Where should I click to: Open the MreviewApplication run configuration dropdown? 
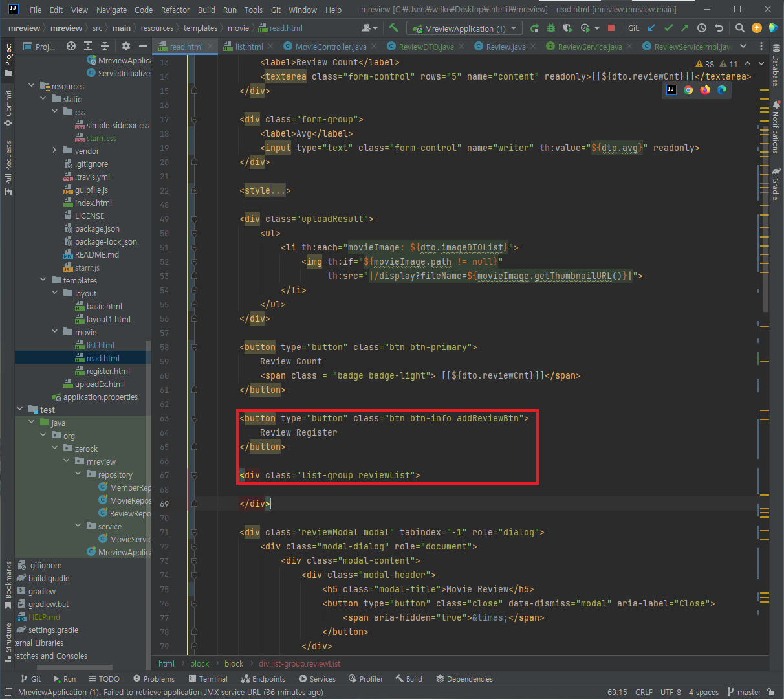[464, 28]
